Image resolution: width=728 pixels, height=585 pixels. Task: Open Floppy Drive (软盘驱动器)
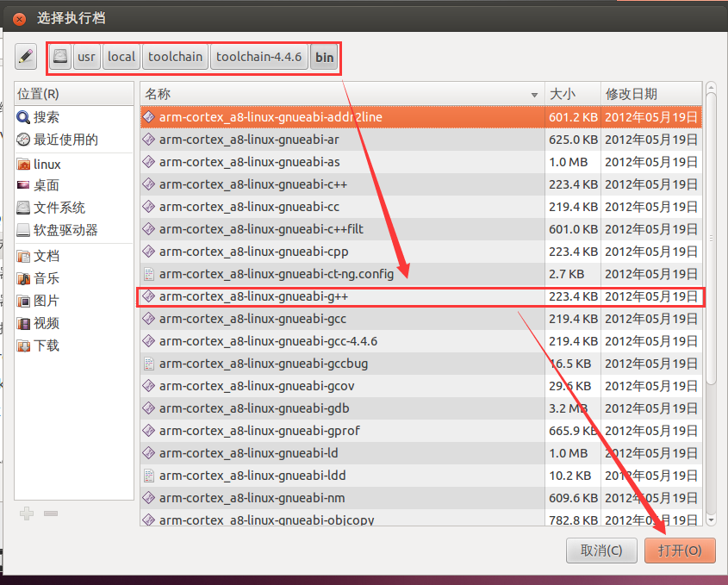[74, 230]
